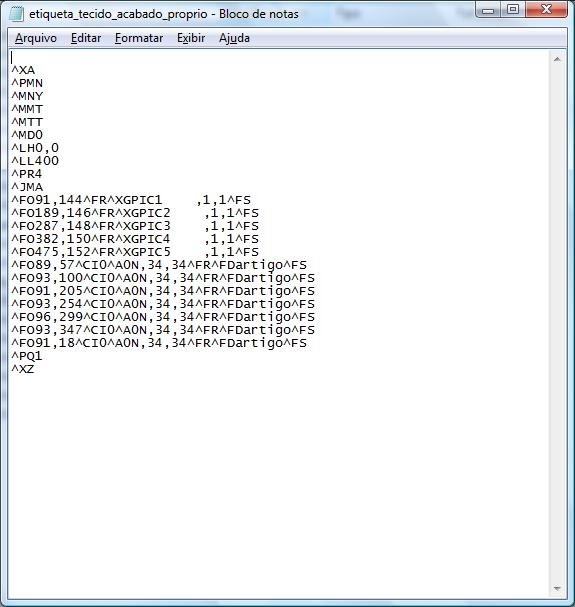Click the ^PQ1 line
Viewport: 575px width, 607px height.
click(x=26, y=356)
